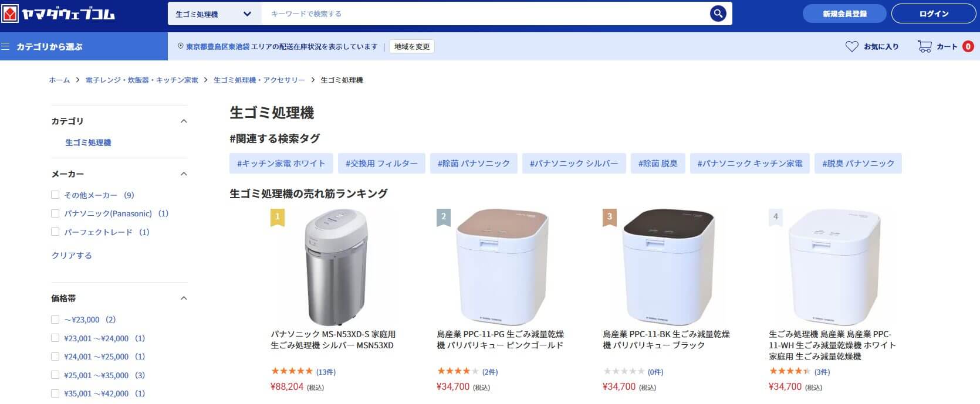Navigate to ホーム in the breadcrumb
Viewport: 980px width, 404px height.
[59, 80]
